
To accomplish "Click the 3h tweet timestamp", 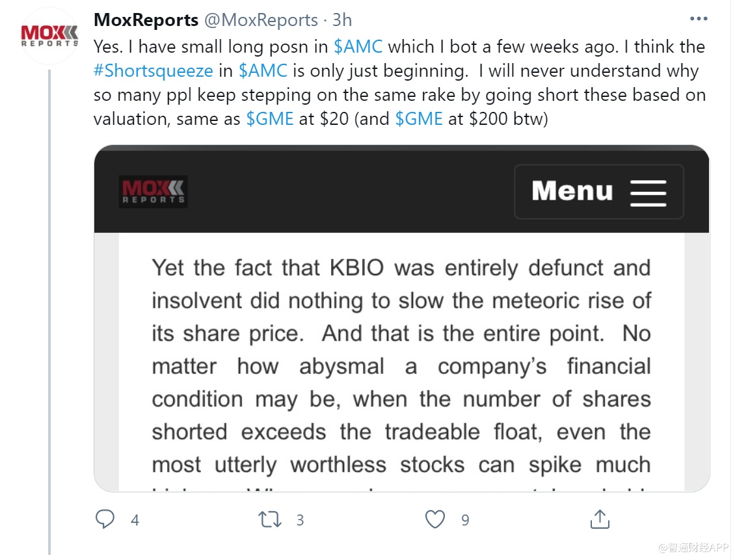I will pyautogui.click(x=342, y=20).
